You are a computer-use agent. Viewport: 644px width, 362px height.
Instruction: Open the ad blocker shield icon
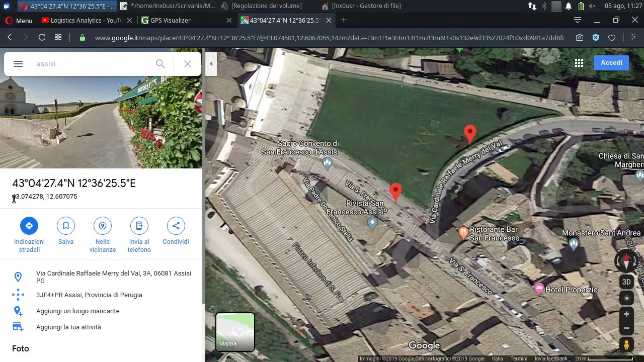[x=596, y=38]
